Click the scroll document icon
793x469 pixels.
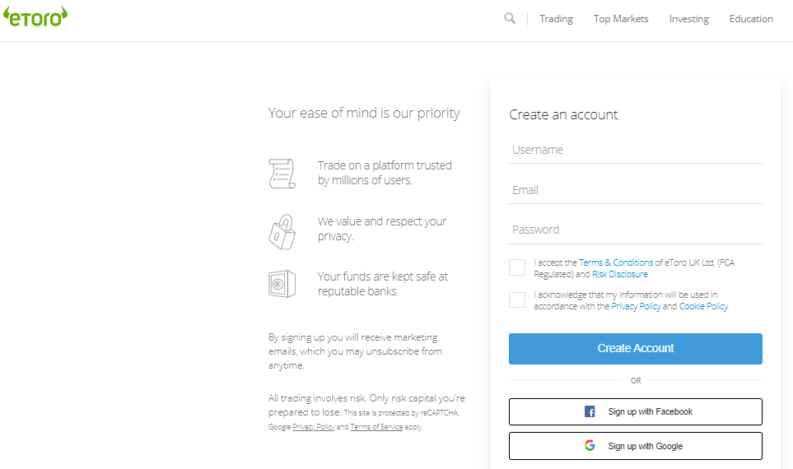coord(282,173)
